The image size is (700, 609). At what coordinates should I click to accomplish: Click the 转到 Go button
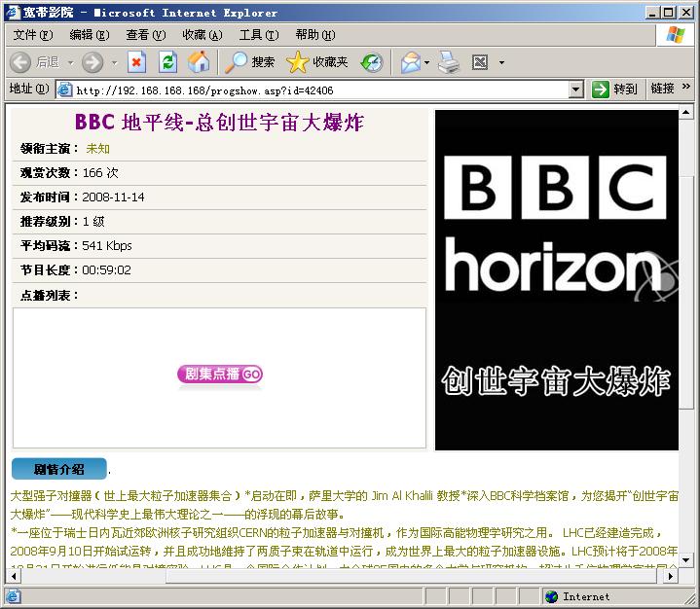click(614, 90)
